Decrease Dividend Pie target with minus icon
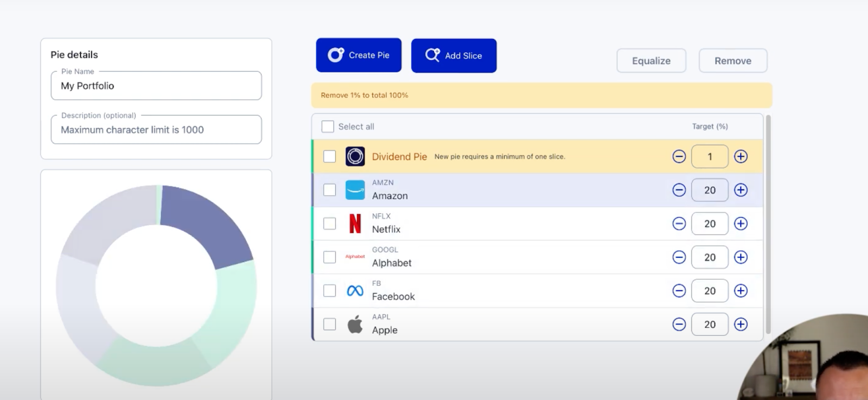The height and width of the screenshot is (400, 868). [679, 156]
